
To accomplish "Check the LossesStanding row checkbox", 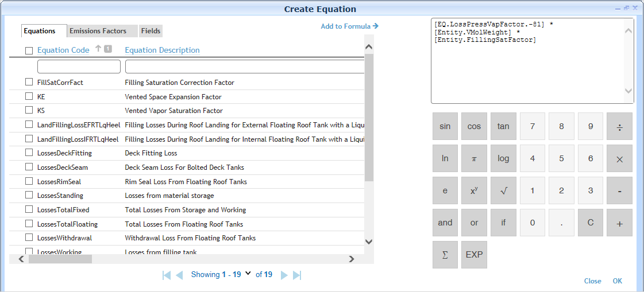I will pyautogui.click(x=29, y=195).
